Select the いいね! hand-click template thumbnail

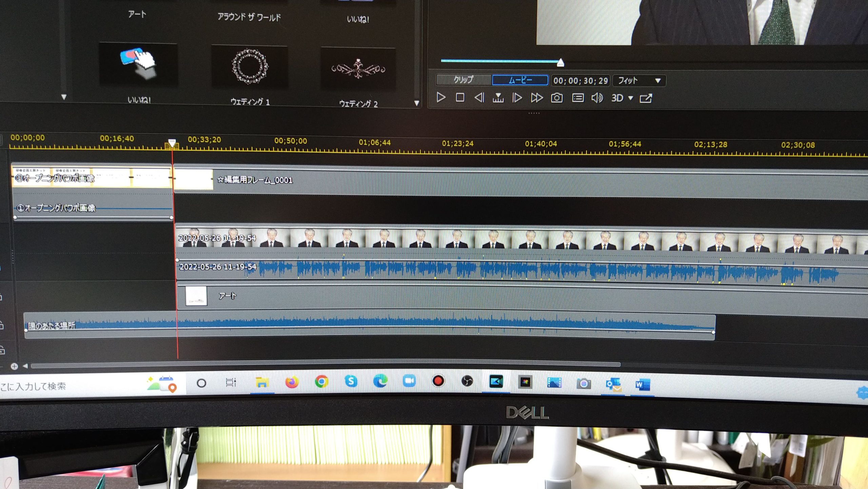[x=138, y=65]
